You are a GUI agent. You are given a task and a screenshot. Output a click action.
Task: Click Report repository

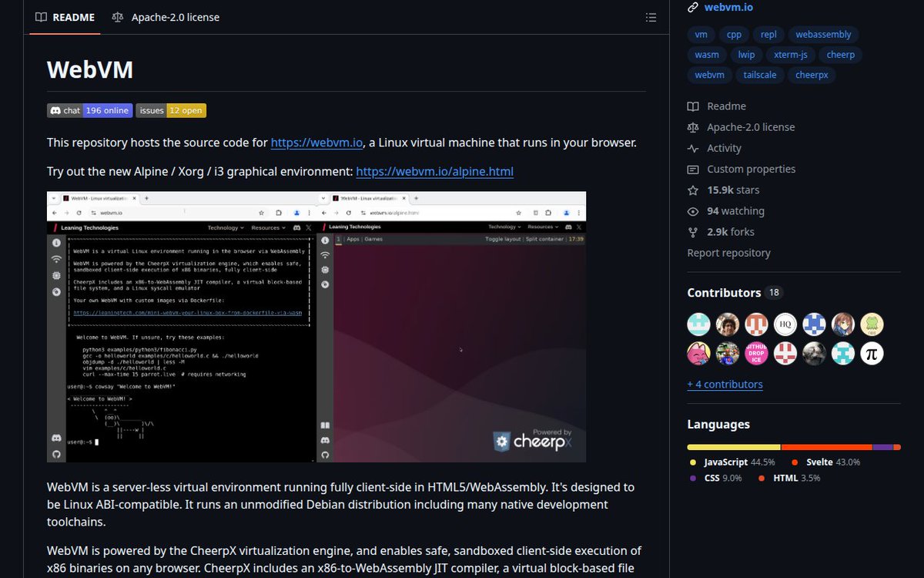click(728, 252)
